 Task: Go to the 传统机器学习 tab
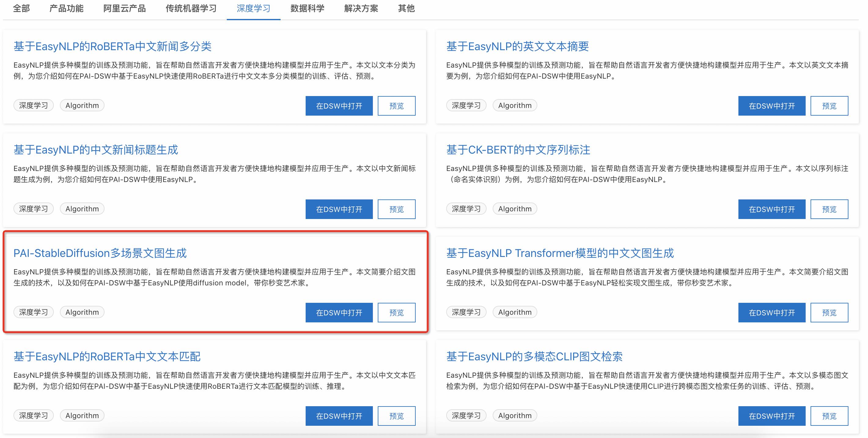coord(191,9)
